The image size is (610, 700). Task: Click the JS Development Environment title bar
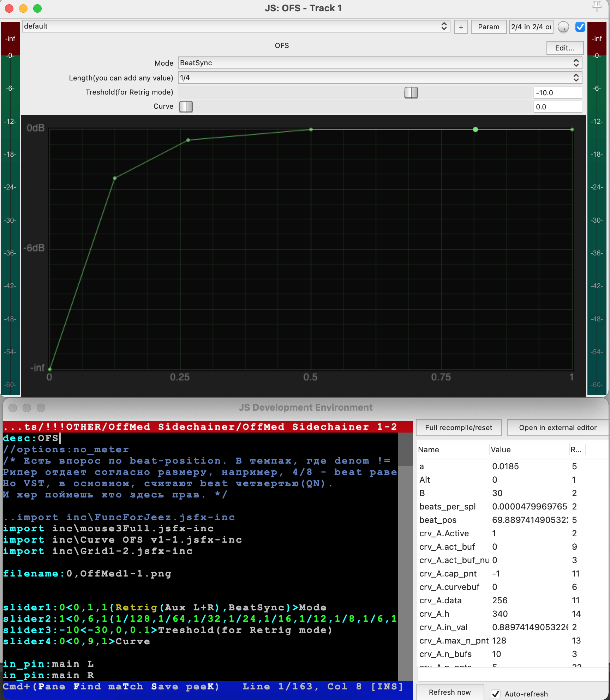click(305, 408)
